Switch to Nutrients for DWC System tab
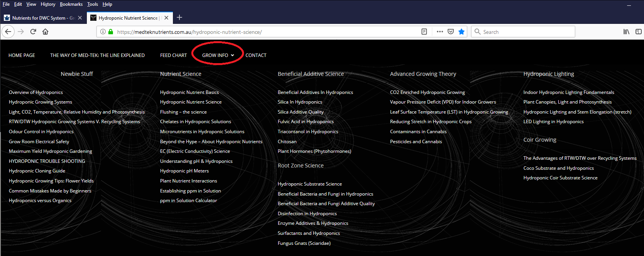The width and height of the screenshot is (644, 256). [x=40, y=18]
